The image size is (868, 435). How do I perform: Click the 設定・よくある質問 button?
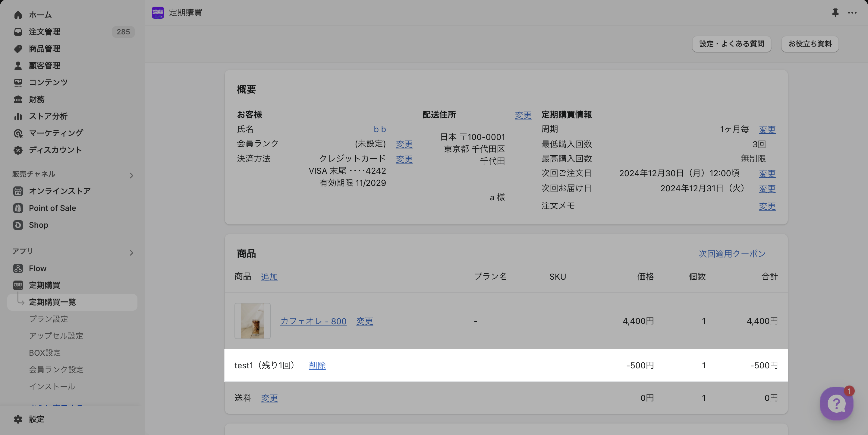[731, 44]
